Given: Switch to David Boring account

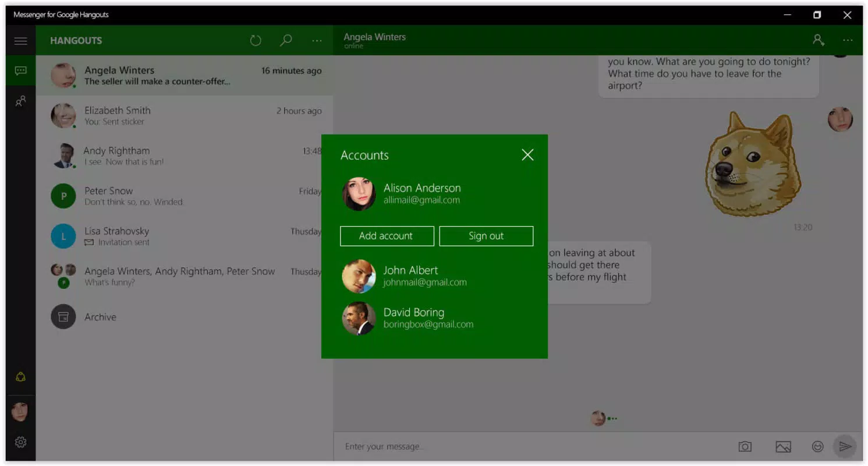Looking at the screenshot, I should click(435, 318).
